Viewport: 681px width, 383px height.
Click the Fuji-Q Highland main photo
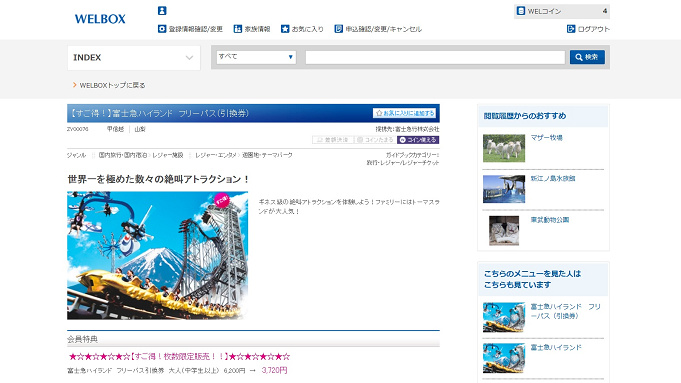click(x=158, y=255)
